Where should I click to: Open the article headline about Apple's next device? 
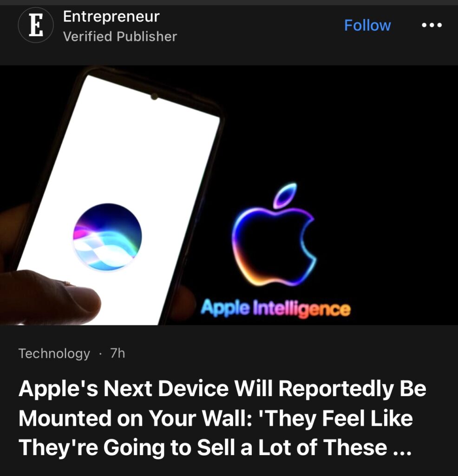click(x=222, y=418)
